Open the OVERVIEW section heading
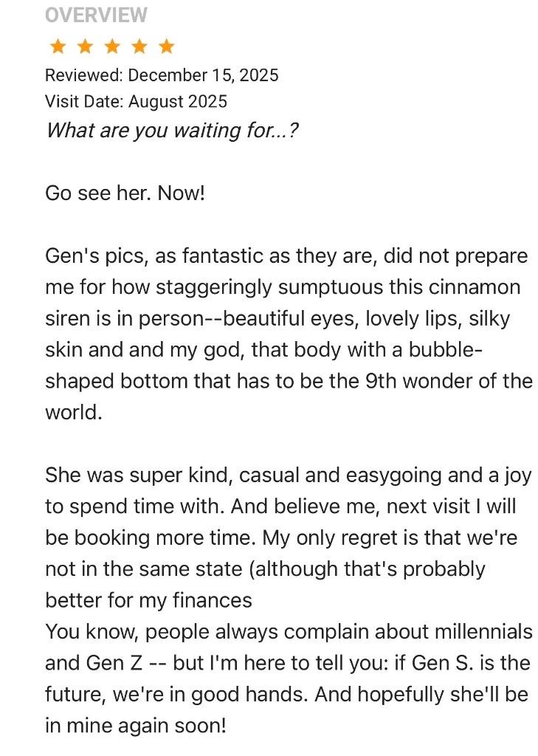The image size is (538, 756). 96,15
